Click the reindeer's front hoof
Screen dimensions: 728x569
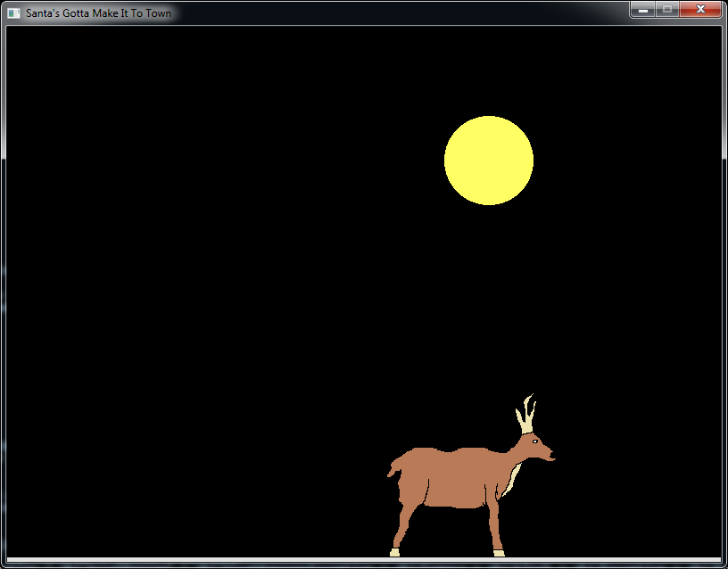coord(499,553)
